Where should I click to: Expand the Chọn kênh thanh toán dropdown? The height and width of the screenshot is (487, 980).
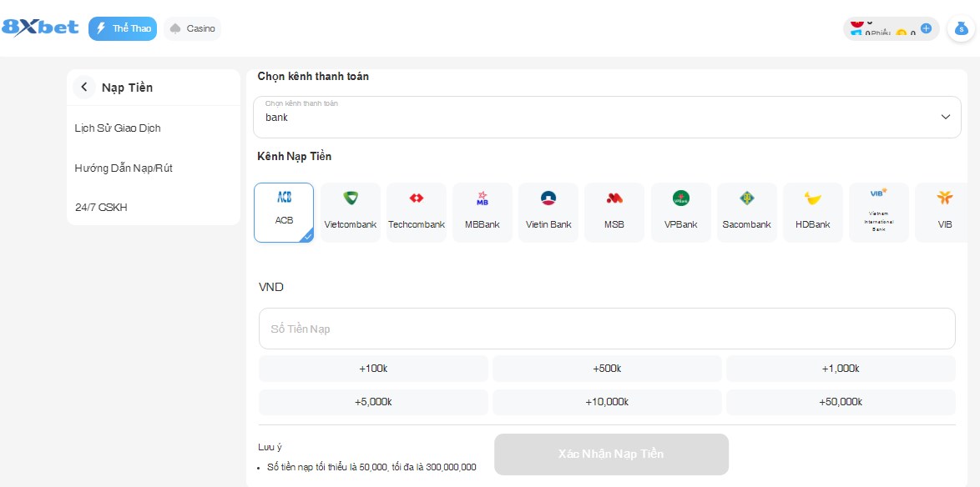(607, 117)
